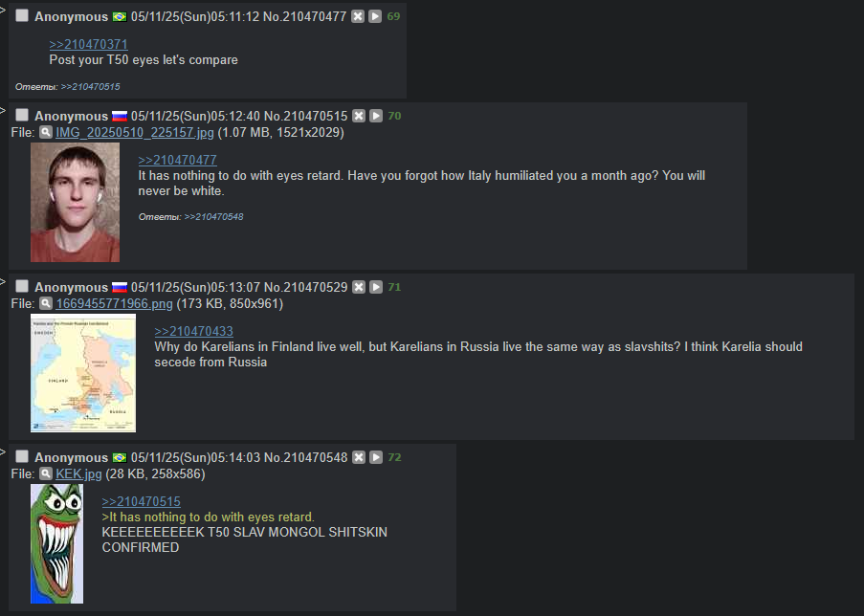
Task: Open the KEK.jpg file link
Action: (78, 473)
